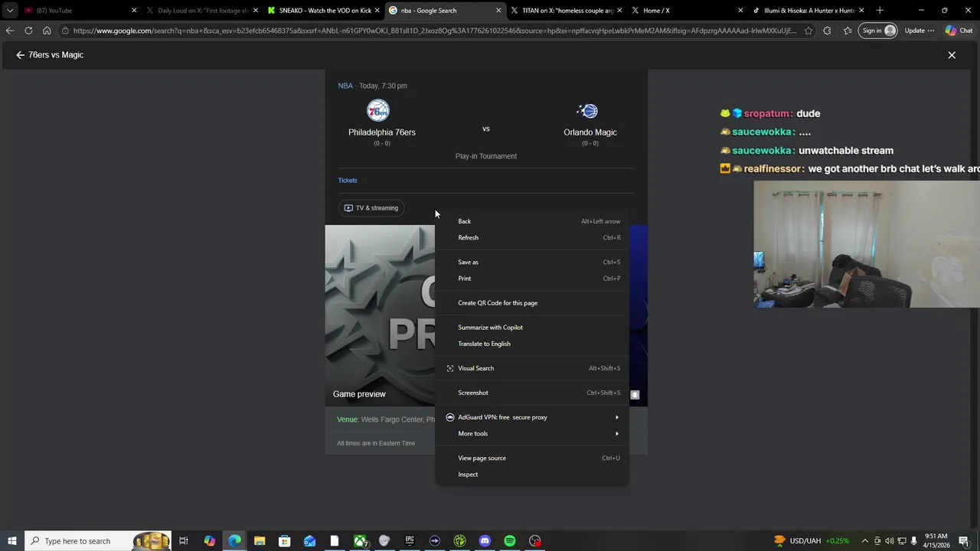Expand the More tools submenu
This screenshot has height=551, width=980.
531,434
